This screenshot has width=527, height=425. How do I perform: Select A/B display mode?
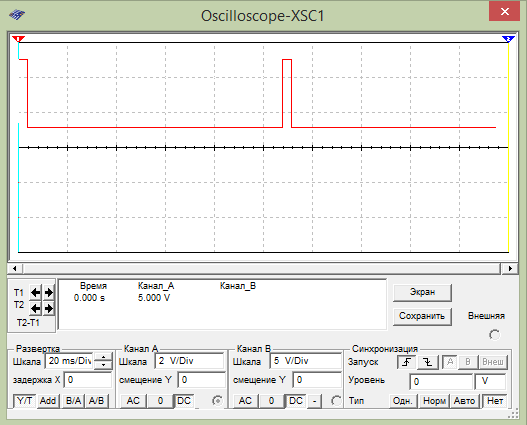[97, 401]
